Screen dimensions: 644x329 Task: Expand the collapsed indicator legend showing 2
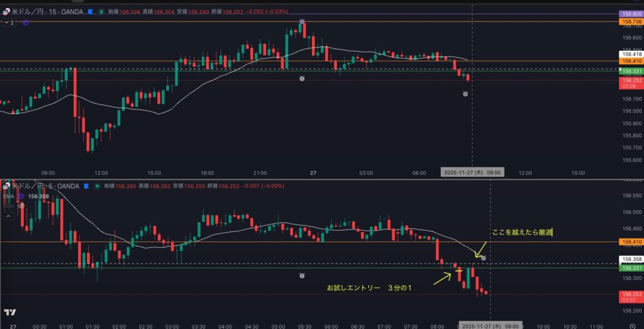tap(8, 23)
